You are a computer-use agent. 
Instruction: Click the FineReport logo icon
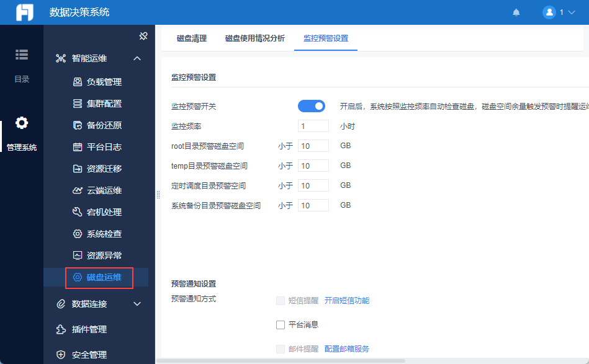(24, 12)
